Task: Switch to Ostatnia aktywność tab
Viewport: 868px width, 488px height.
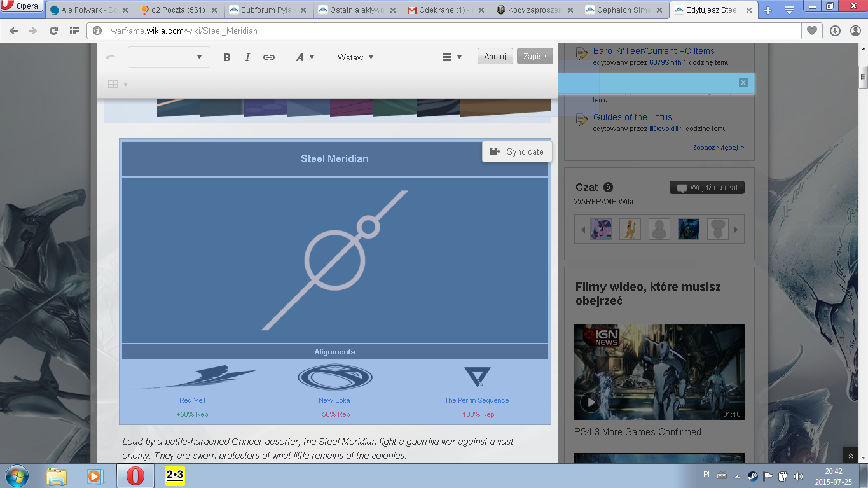Action: pyautogui.click(x=356, y=10)
